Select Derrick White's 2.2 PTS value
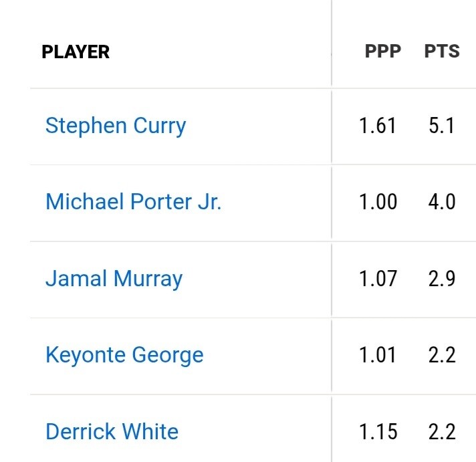The height and width of the screenshot is (462, 476). 442,432
